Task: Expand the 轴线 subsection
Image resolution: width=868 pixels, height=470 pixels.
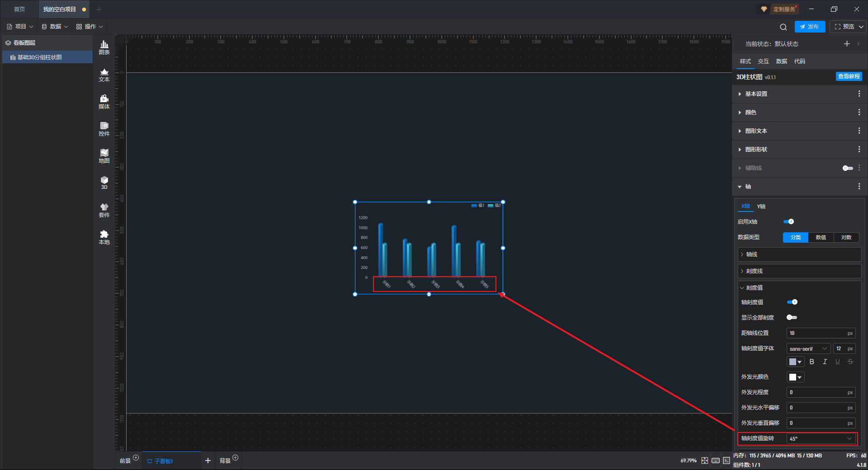Action: (799, 254)
